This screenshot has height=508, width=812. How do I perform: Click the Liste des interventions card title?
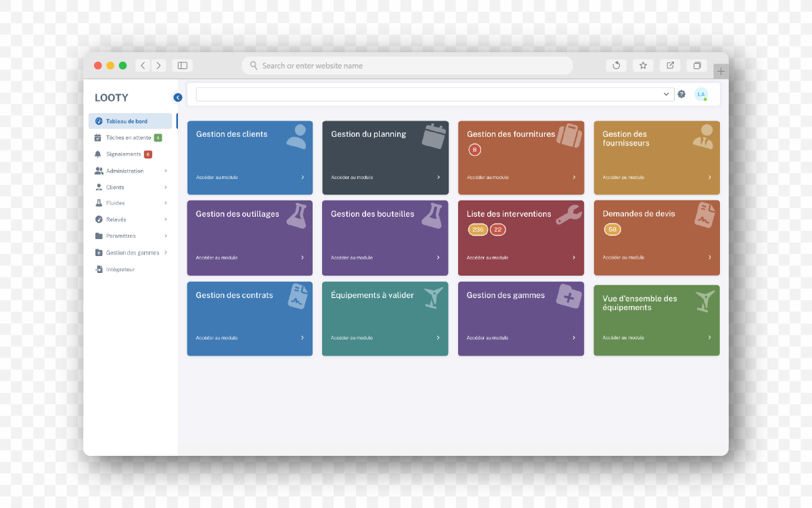click(x=509, y=214)
